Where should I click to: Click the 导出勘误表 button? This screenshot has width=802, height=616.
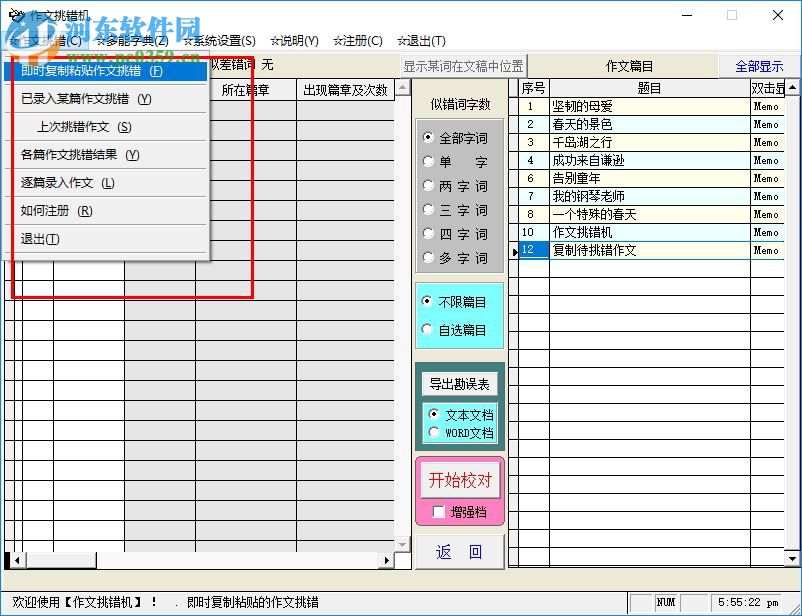click(459, 385)
